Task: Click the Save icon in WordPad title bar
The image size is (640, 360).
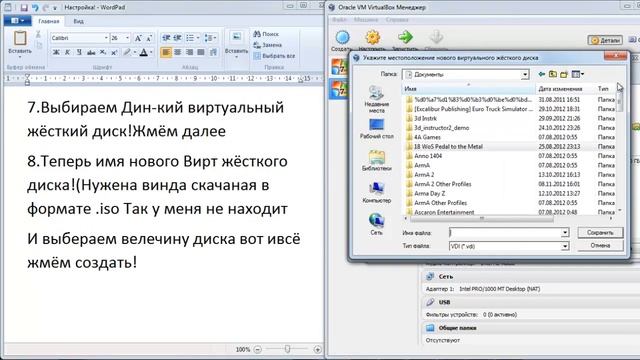Action: tap(24, 7)
